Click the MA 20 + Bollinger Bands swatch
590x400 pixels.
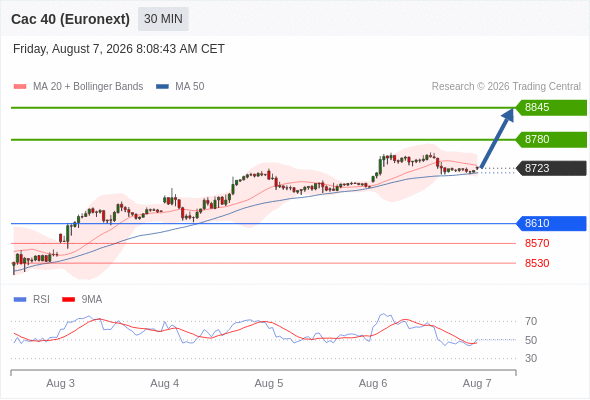(x=20, y=87)
